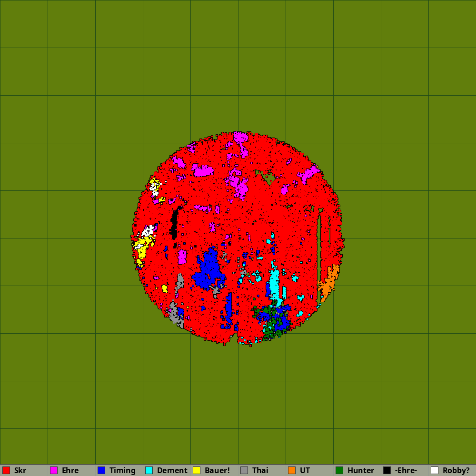The width and height of the screenshot is (476, 476).
Task: Click the orange UT legend swatch
Action: (x=292, y=470)
